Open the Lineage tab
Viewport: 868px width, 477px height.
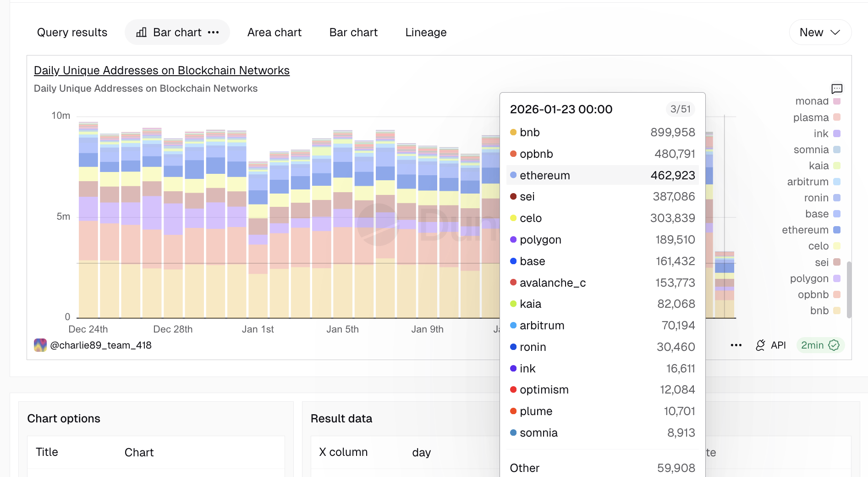425,33
